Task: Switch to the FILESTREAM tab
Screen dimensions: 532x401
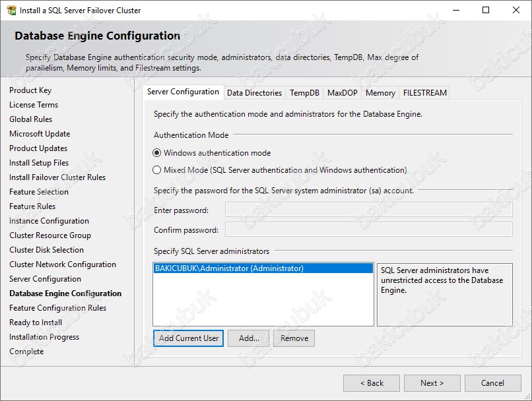Action: 425,93
